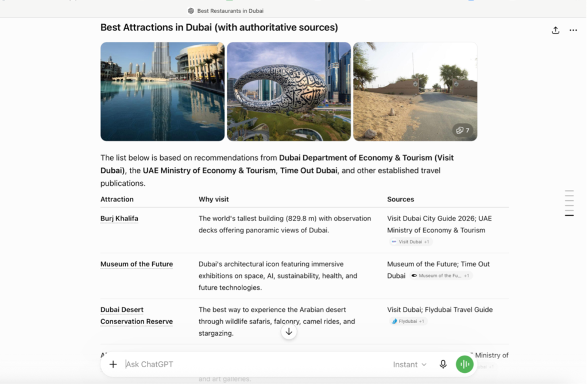Open the Burj Khalifa link
This screenshot has width=588, height=385.
tap(119, 219)
